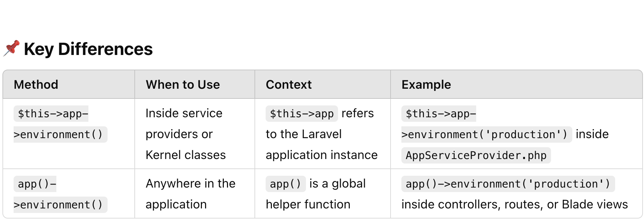Image resolution: width=644 pixels, height=222 pixels.
Task: Click the app() code snippet in Context column
Action: (x=286, y=184)
